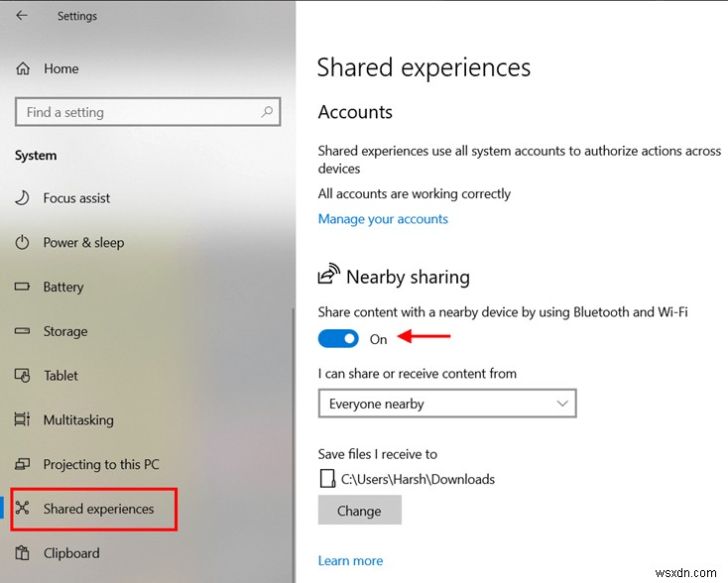Click the Storage drive icon
The height and width of the screenshot is (583, 728).
23,331
